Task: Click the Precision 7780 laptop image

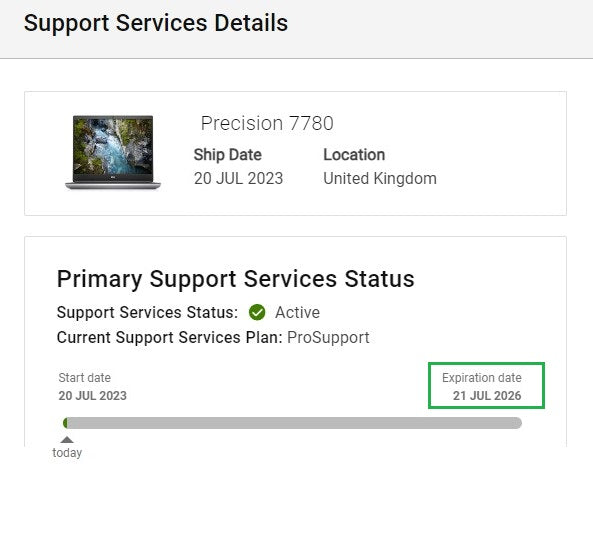Action: [113, 152]
